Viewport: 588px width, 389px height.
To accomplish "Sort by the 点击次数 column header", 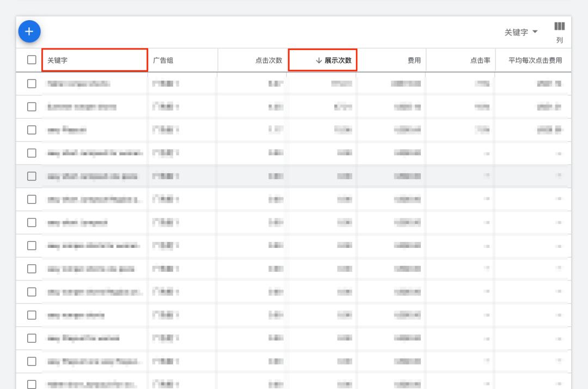I will click(x=268, y=60).
